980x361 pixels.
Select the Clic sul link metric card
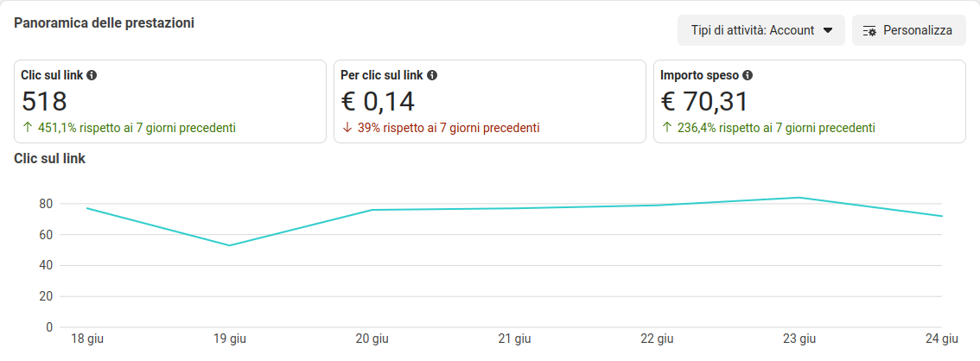[x=169, y=101]
